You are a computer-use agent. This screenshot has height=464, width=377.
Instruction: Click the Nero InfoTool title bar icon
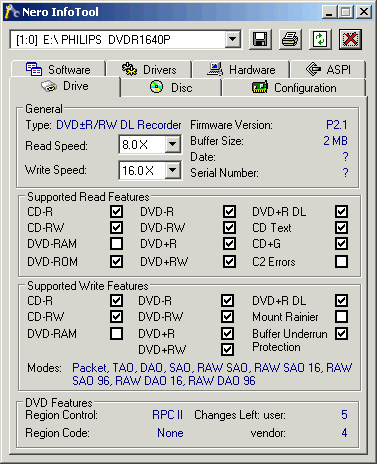[x=12, y=12]
